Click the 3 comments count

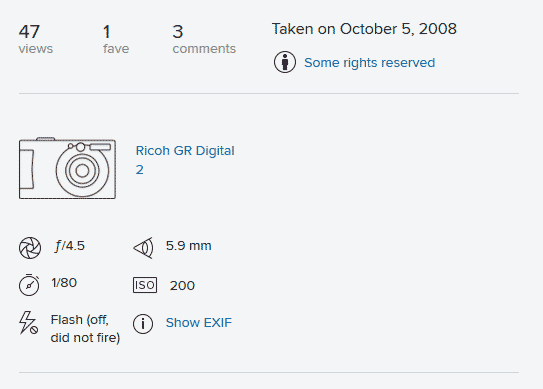coord(204,39)
